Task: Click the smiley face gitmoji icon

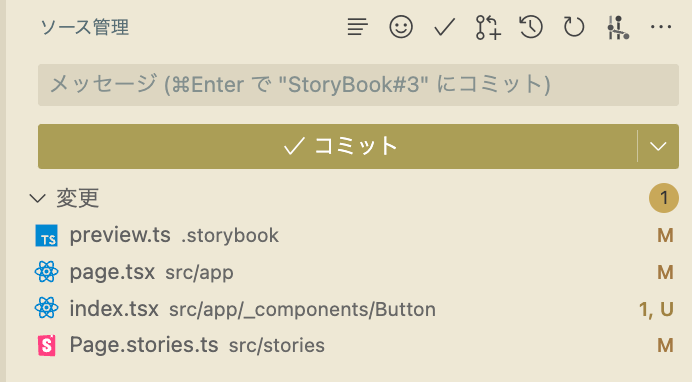Action: (401, 27)
